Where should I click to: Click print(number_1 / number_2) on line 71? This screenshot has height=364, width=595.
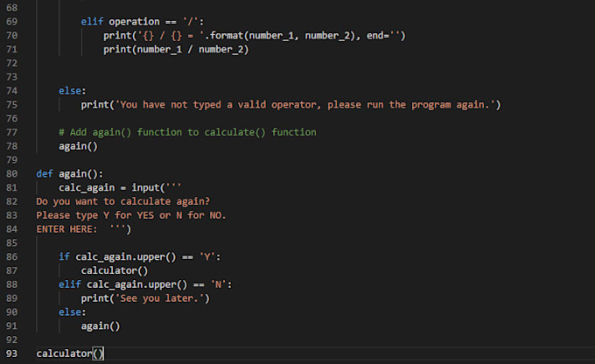pyautogui.click(x=176, y=49)
